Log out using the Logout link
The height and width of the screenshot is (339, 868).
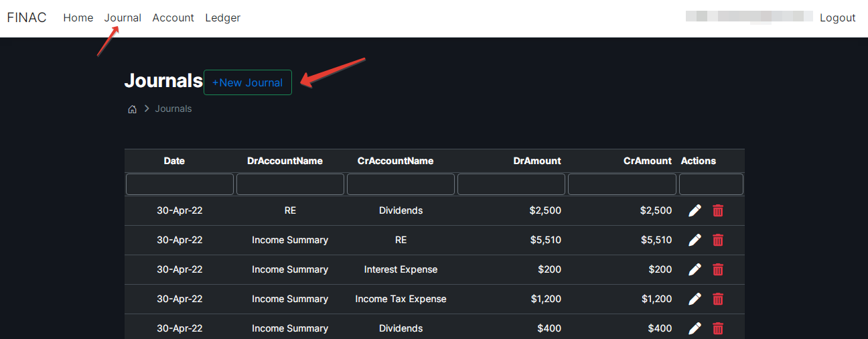coord(837,18)
